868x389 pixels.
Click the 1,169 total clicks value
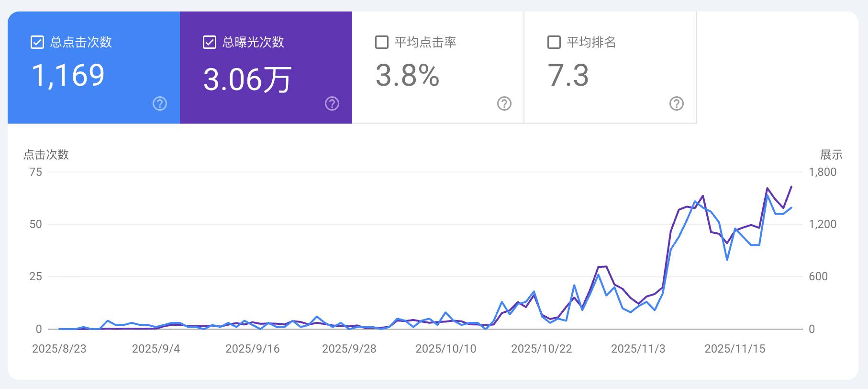[68, 76]
